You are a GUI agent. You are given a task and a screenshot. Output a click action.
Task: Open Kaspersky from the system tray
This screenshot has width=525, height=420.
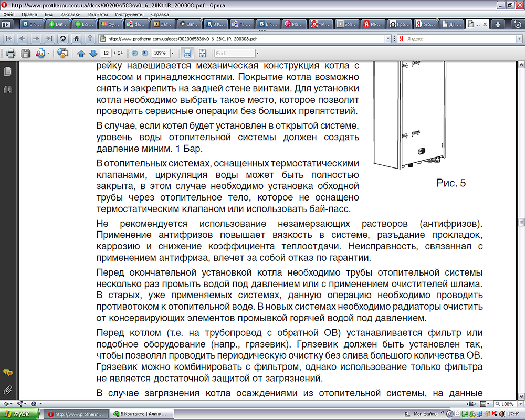tap(493, 413)
